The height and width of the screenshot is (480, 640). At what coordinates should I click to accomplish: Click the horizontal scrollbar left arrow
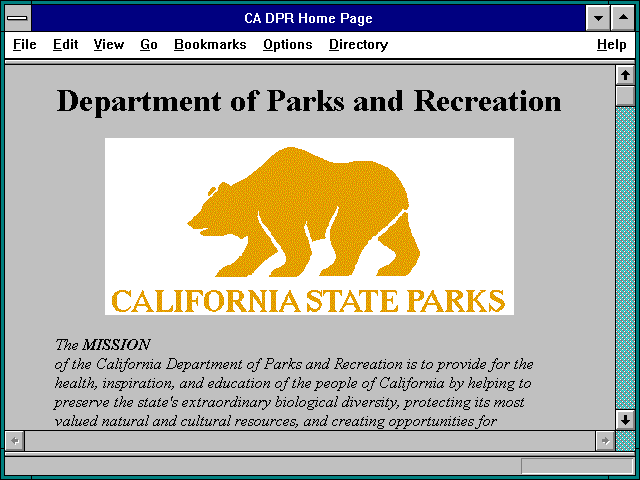(x=15, y=441)
